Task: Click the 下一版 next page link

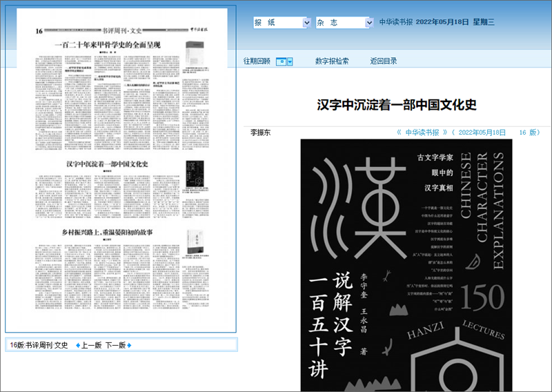Action: [115, 345]
